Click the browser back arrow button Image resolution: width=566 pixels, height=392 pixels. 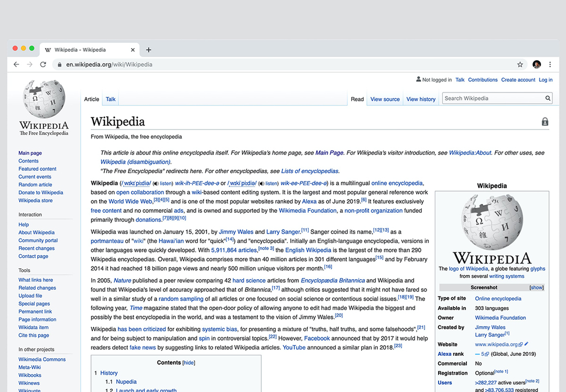coord(16,64)
